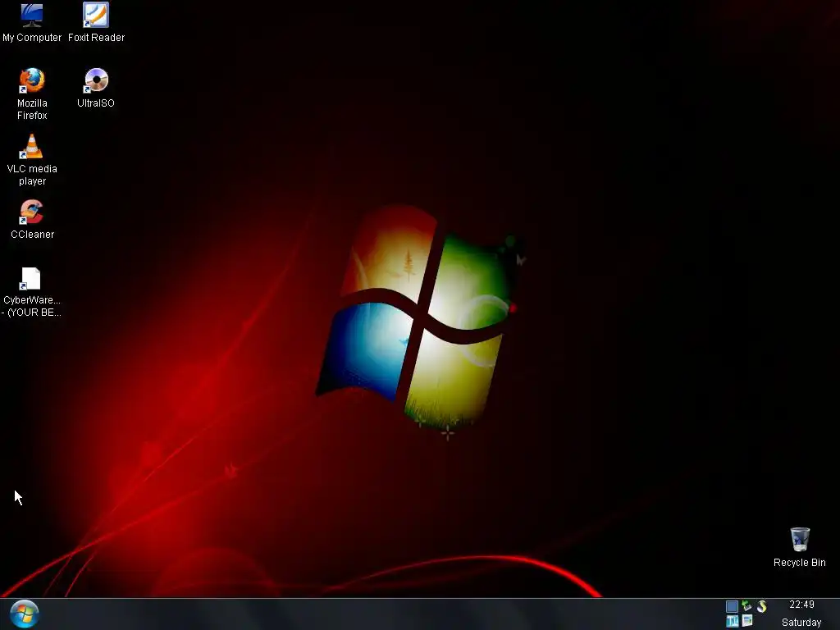Select the CCleaner shortcut icon

click(32, 212)
